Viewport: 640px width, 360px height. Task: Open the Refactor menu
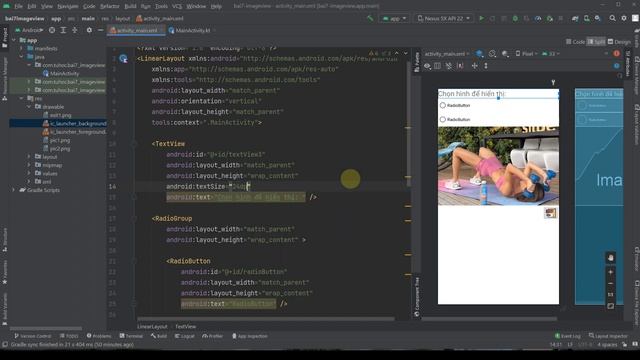pyautogui.click(x=109, y=6)
